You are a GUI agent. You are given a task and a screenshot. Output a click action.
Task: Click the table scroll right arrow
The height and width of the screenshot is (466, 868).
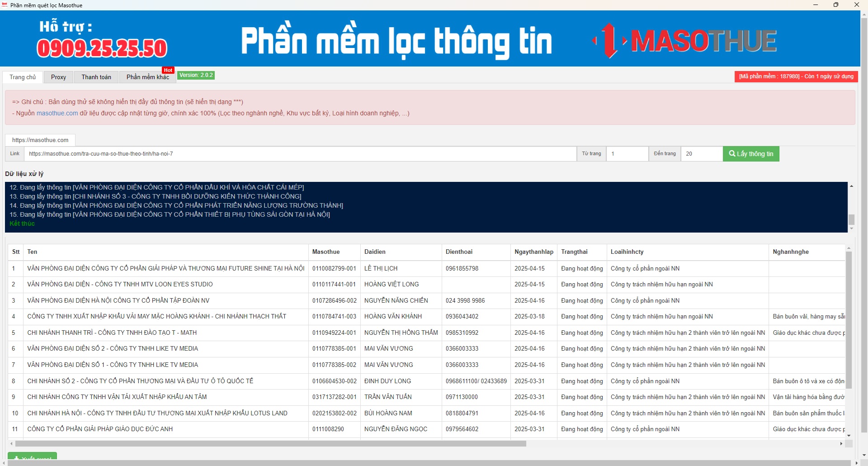click(x=841, y=444)
